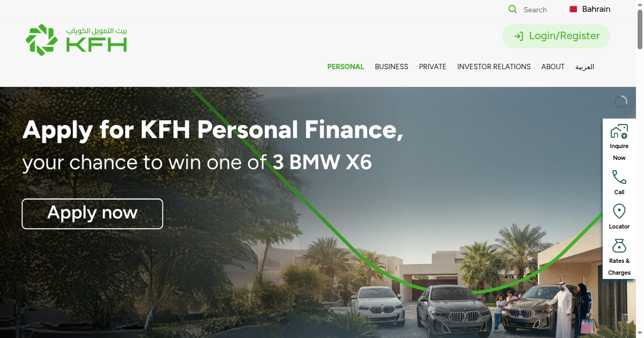
Task: Click the Login/Register button
Action: 556,36
